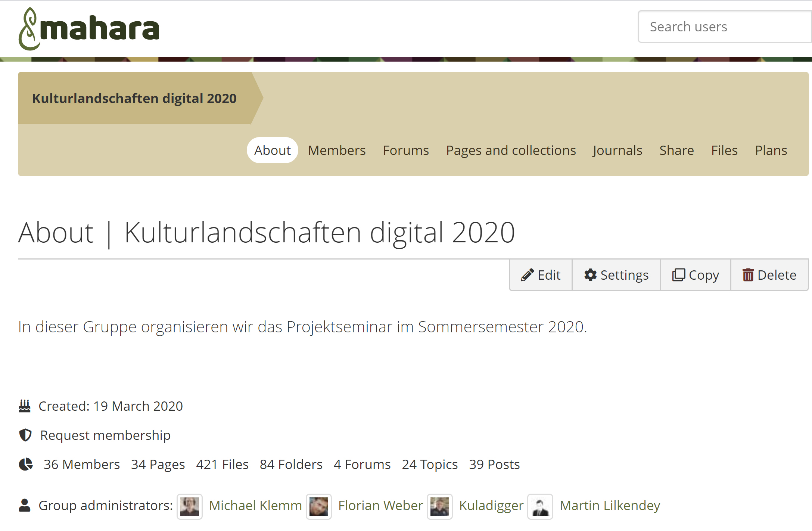Go to the Journals tab
812x531 pixels.
point(617,150)
